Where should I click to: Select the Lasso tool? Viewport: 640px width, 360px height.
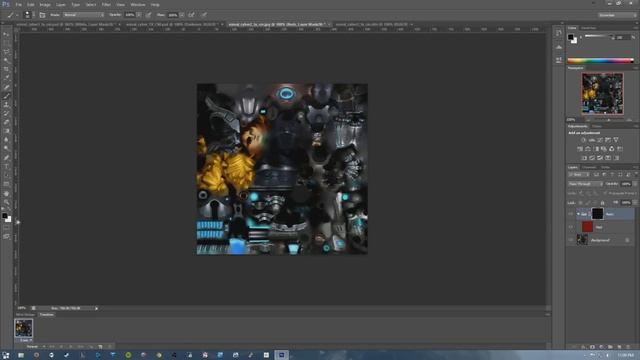pyautogui.click(x=6, y=52)
